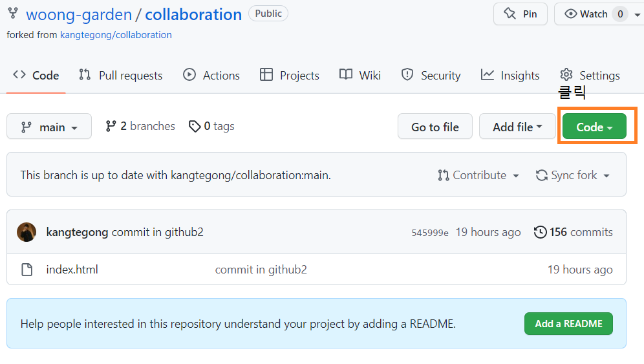Click the '19 hours ago' beside commit 545999e
This screenshot has height=364, width=644.
(x=488, y=232)
